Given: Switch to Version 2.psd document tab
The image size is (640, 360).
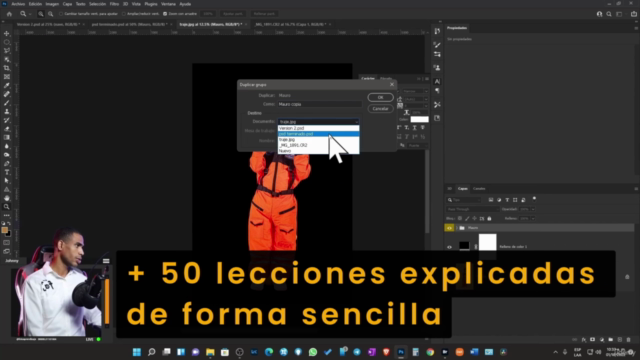Looking at the screenshot, I should 48,24.
